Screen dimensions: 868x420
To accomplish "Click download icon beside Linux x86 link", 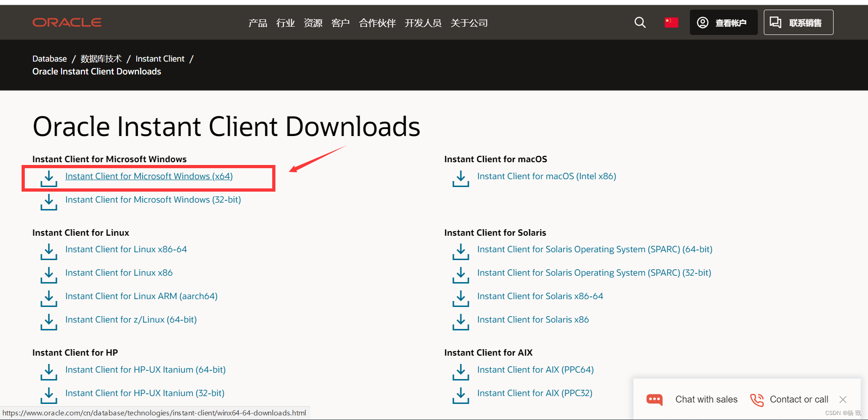I will 49,275.
